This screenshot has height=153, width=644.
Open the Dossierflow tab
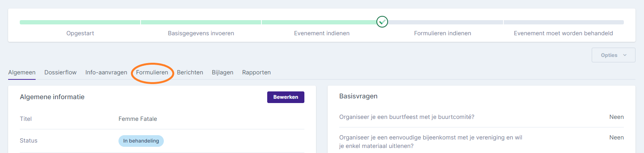(x=60, y=72)
